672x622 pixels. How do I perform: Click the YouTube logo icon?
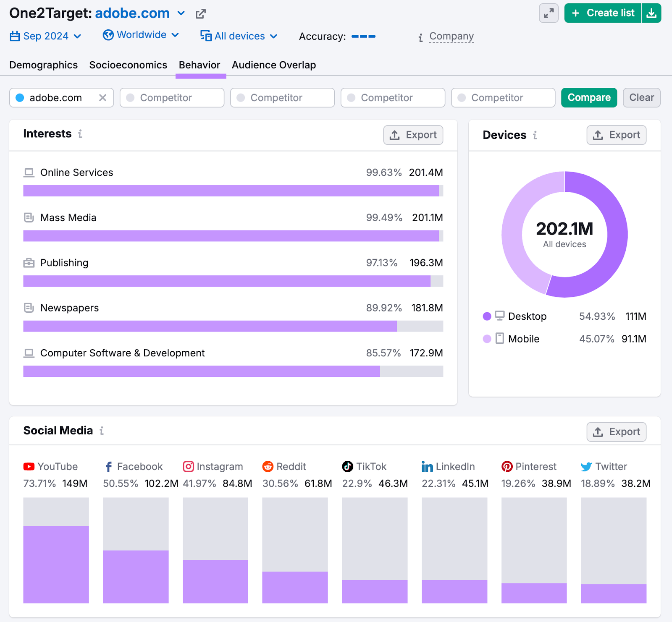[29, 467]
